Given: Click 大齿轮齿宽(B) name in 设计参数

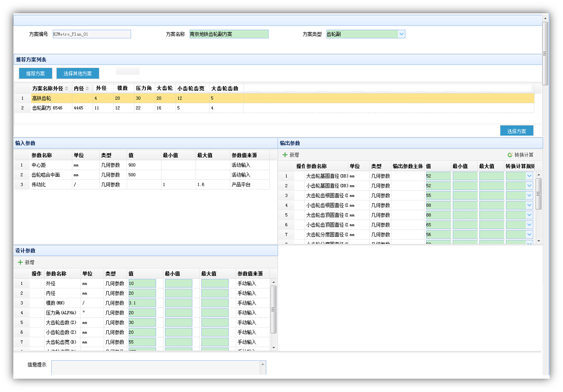Looking at the screenshot, I should [61, 342].
